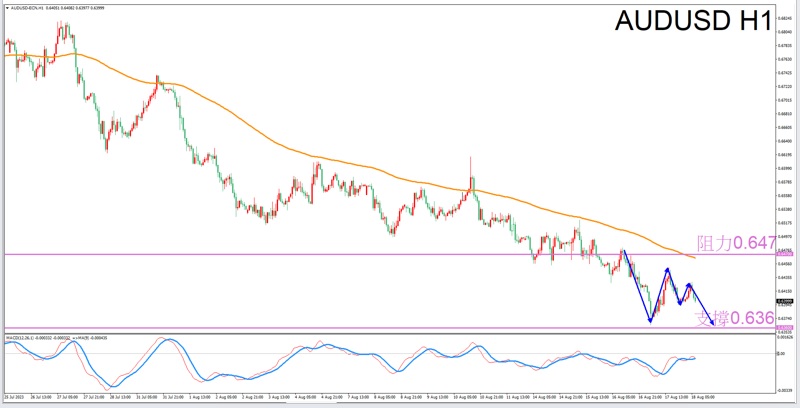Click the 0.001626 MACD scale value
The width and height of the screenshot is (800, 408).
785,337
